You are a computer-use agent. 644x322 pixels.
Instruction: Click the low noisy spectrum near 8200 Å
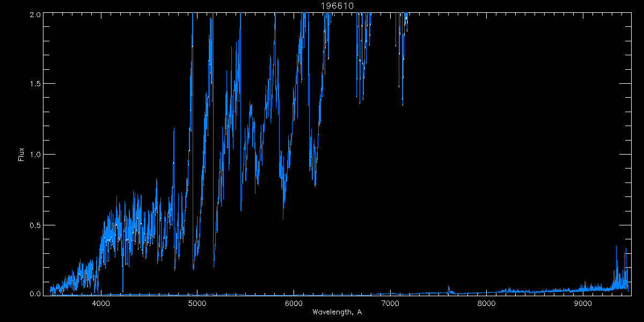point(506,290)
